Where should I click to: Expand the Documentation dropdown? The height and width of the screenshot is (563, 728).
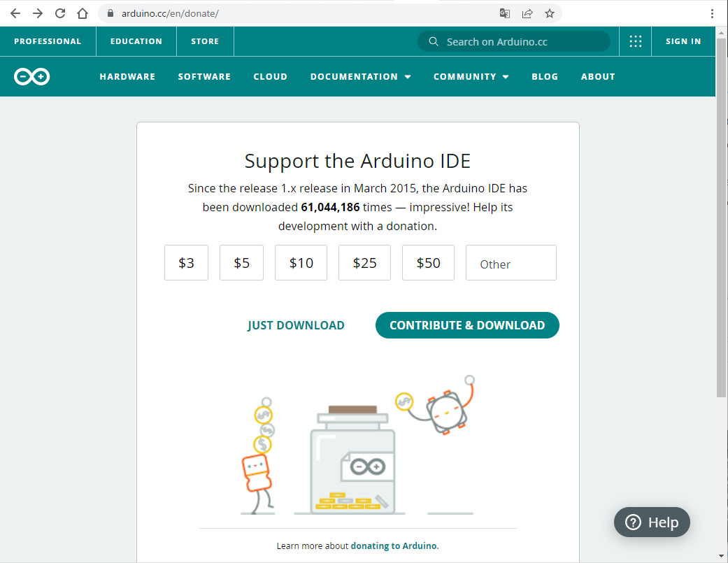click(x=360, y=77)
